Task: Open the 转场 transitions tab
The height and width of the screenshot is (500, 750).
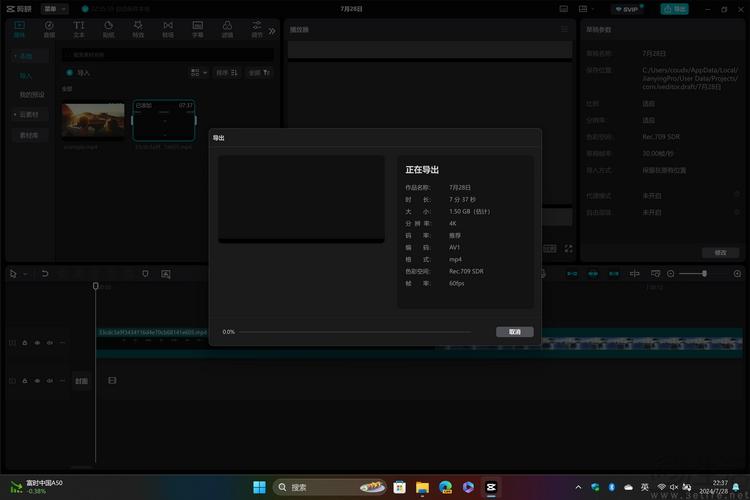Action: click(x=168, y=29)
